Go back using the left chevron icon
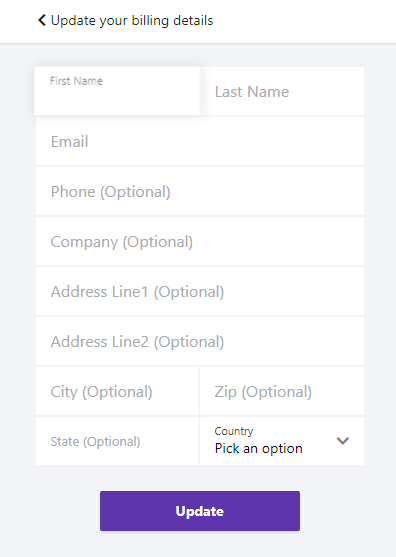Image resolution: width=396 pixels, height=557 pixels. tap(42, 20)
